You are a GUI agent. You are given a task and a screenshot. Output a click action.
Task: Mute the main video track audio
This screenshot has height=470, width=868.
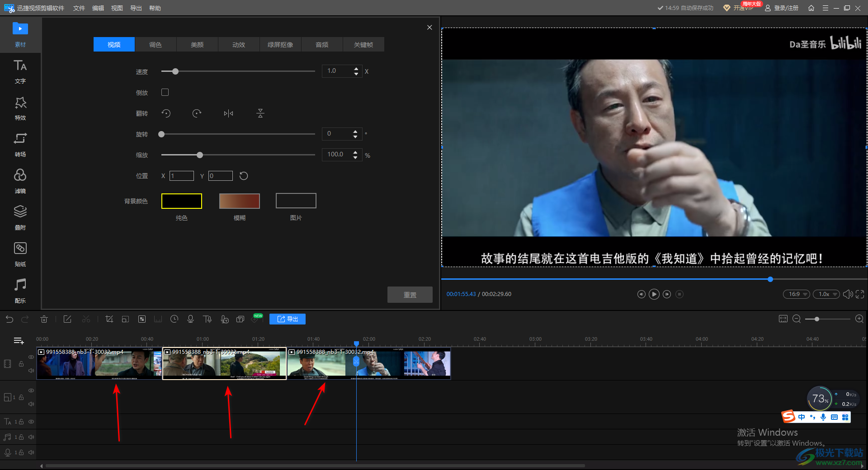[31, 371]
